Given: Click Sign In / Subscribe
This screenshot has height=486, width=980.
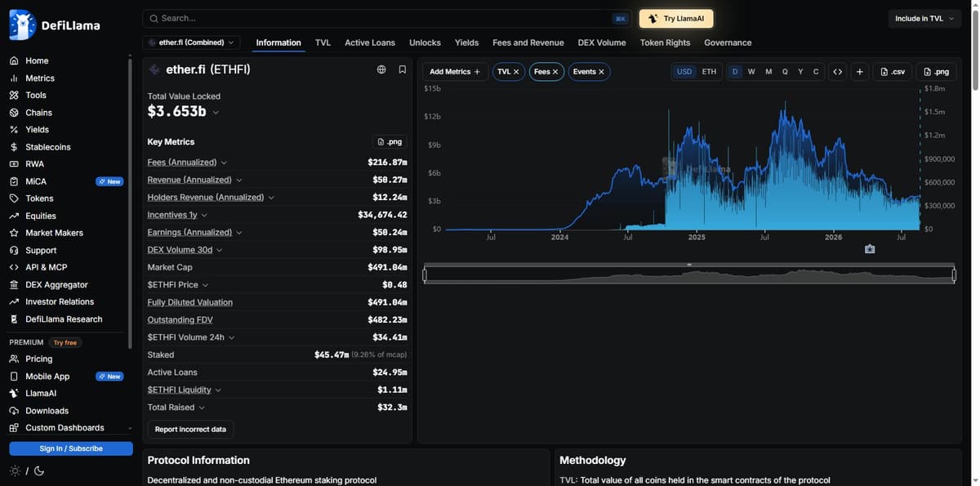Looking at the screenshot, I should (x=71, y=448).
